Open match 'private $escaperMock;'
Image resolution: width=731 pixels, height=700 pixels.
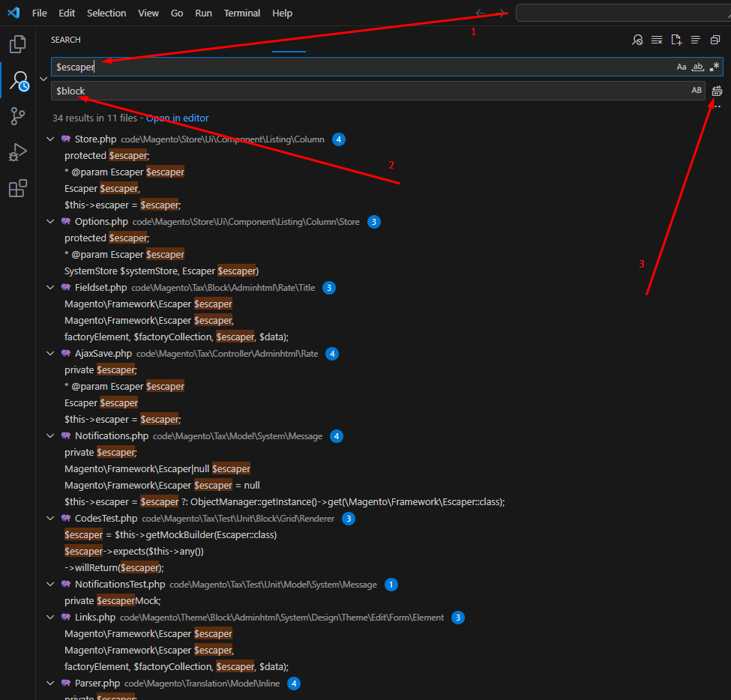[112, 601]
